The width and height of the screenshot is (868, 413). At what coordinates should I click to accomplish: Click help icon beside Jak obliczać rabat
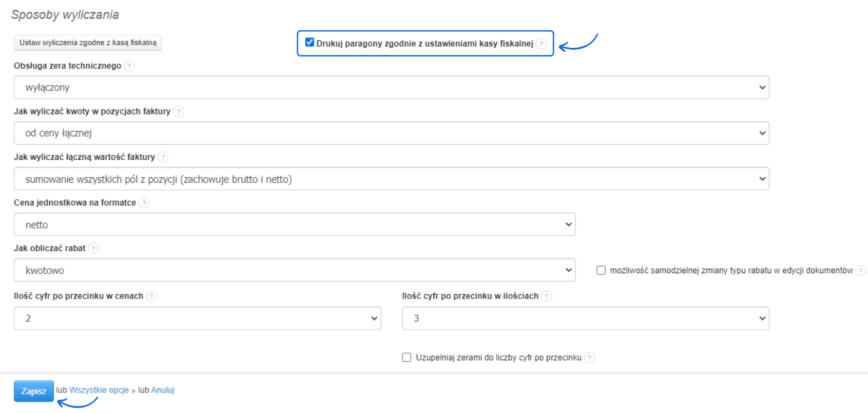pos(94,248)
